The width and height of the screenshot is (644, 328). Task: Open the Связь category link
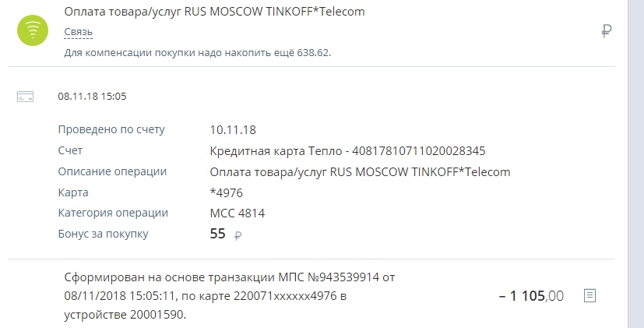pyautogui.click(x=78, y=32)
